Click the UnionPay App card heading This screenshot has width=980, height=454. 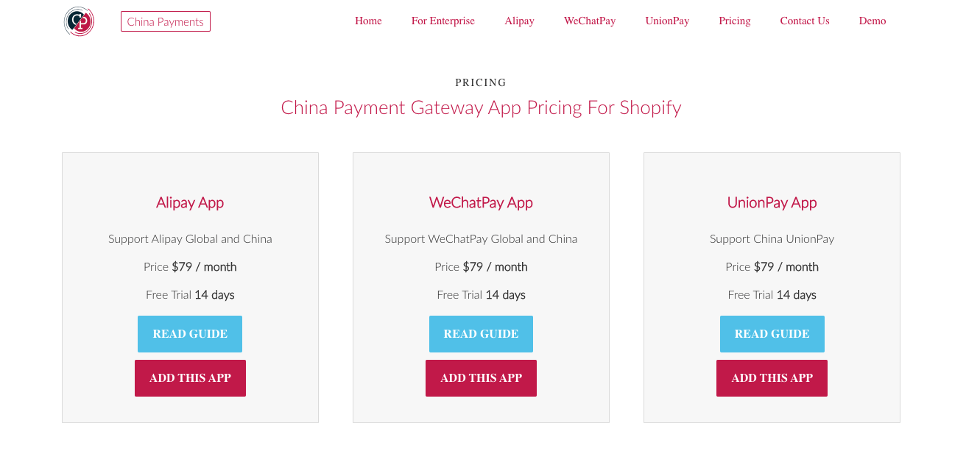coord(772,202)
